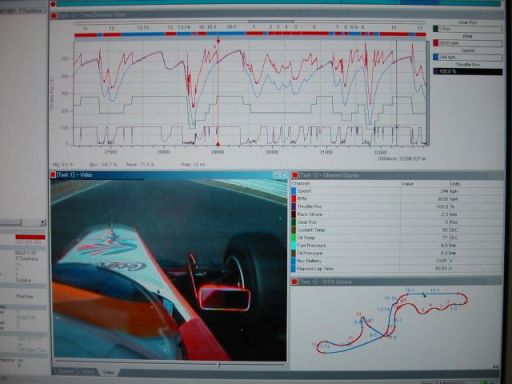Click the red icon on the time/distance chart title

coord(54,15)
